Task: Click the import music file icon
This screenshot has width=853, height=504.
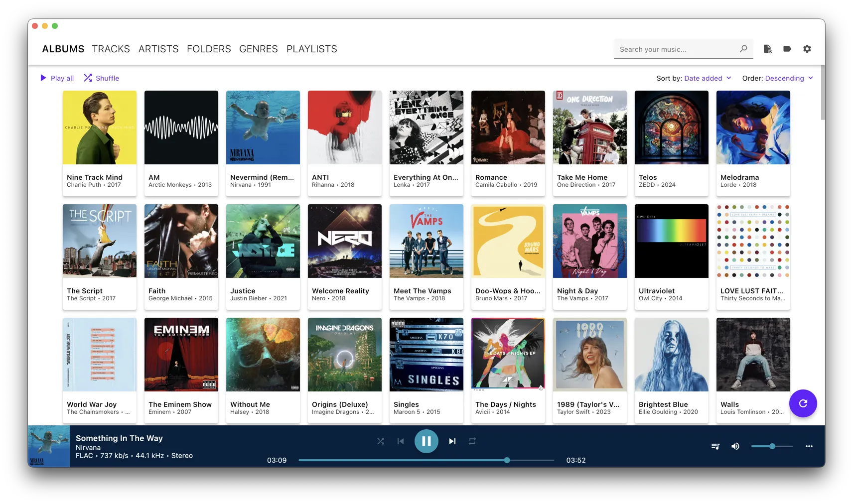Action: click(767, 49)
